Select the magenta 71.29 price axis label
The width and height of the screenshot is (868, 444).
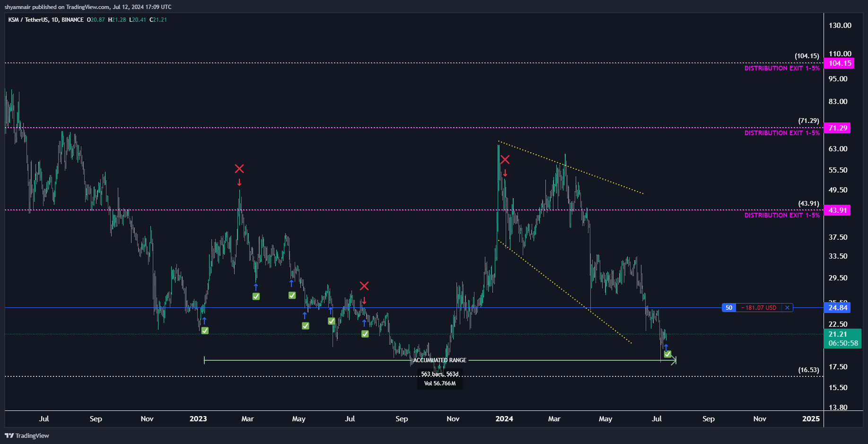[x=837, y=128]
